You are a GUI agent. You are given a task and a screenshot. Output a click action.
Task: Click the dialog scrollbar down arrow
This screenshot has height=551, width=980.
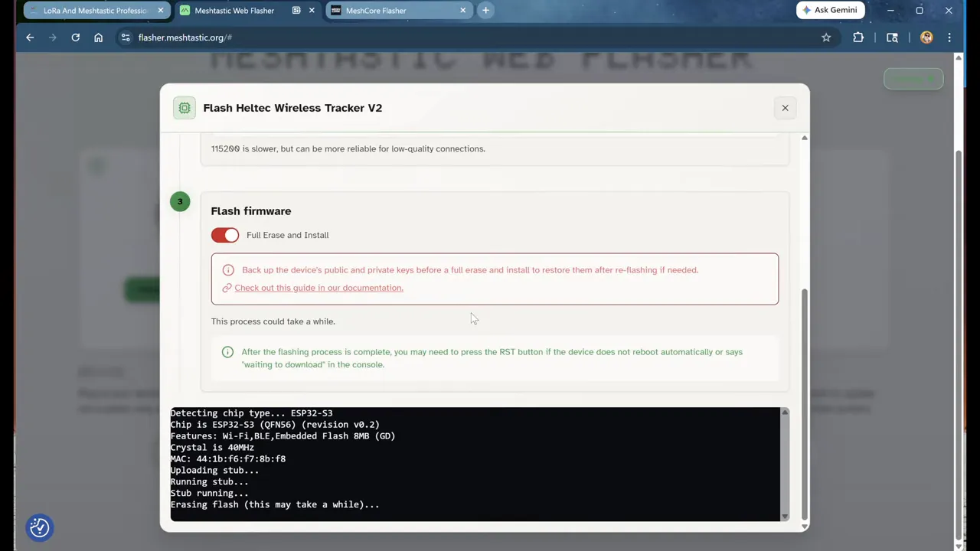click(x=804, y=526)
